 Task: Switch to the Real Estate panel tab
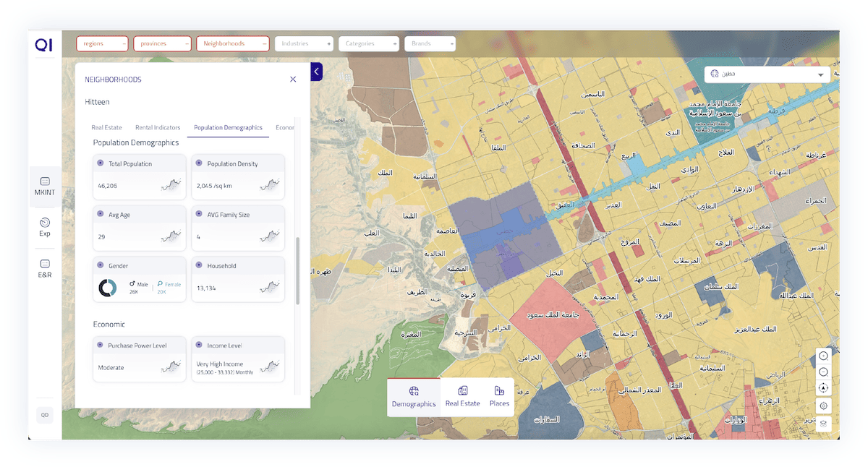click(x=106, y=127)
